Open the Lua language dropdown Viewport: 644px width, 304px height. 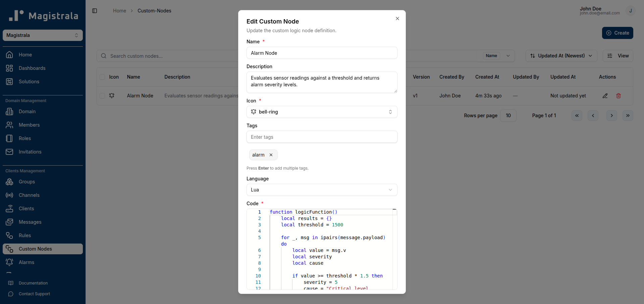coord(322,190)
